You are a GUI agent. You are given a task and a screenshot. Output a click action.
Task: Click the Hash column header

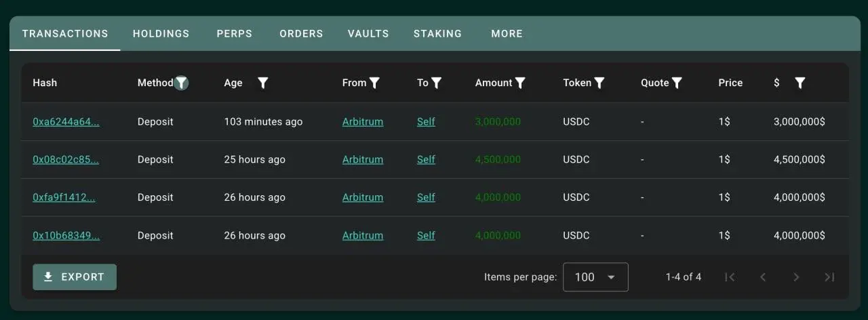coord(45,83)
